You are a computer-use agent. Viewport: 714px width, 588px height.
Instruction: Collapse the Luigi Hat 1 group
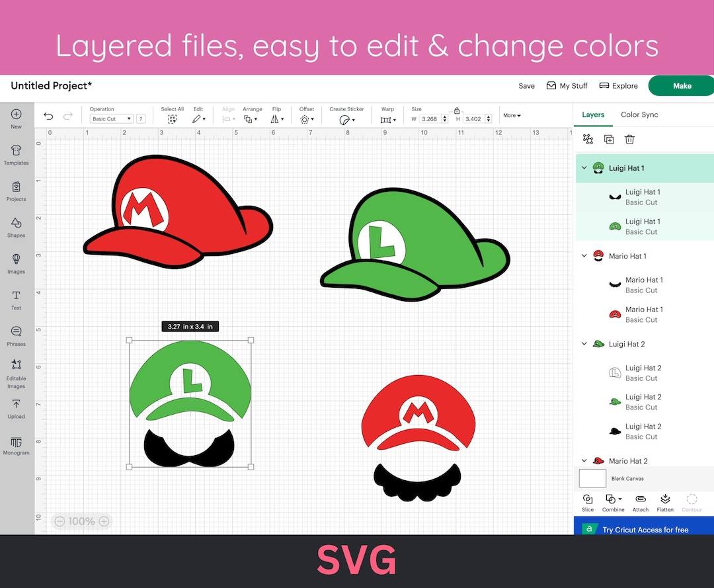[x=584, y=168]
